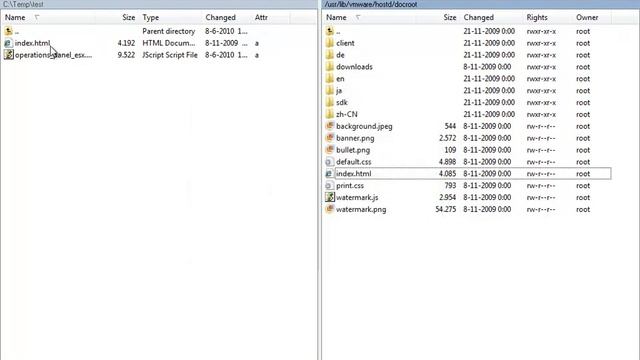Click the sdk folder icon

[x=329, y=102]
